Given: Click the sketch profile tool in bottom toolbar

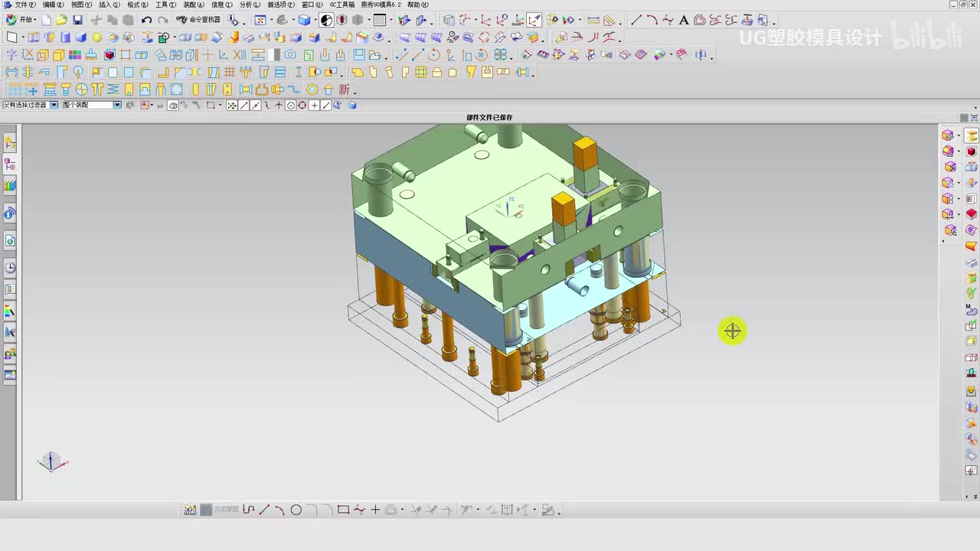Looking at the screenshot, I should click(x=248, y=510).
